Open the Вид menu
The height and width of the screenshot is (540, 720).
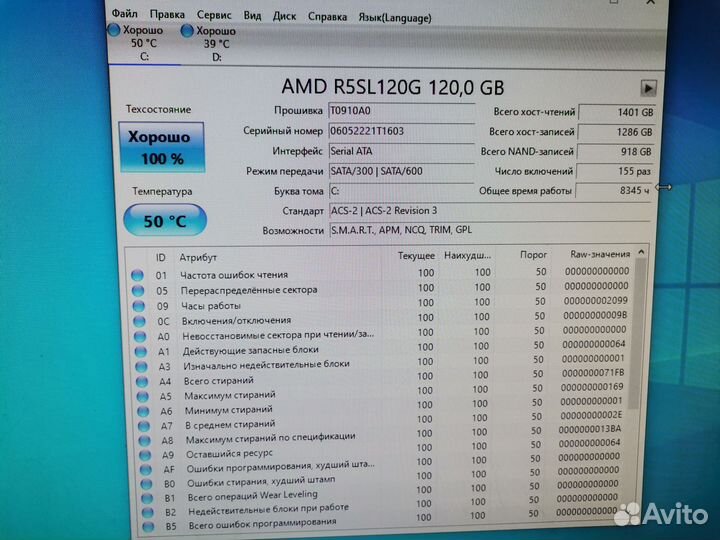click(x=252, y=16)
